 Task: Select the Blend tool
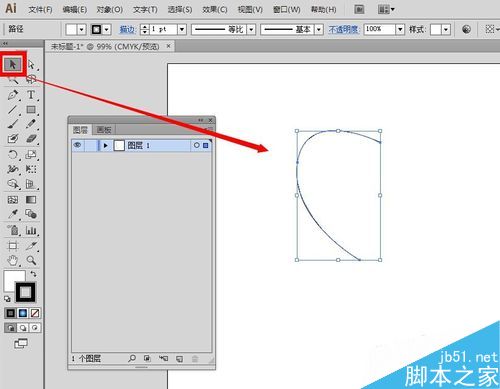coord(31,214)
